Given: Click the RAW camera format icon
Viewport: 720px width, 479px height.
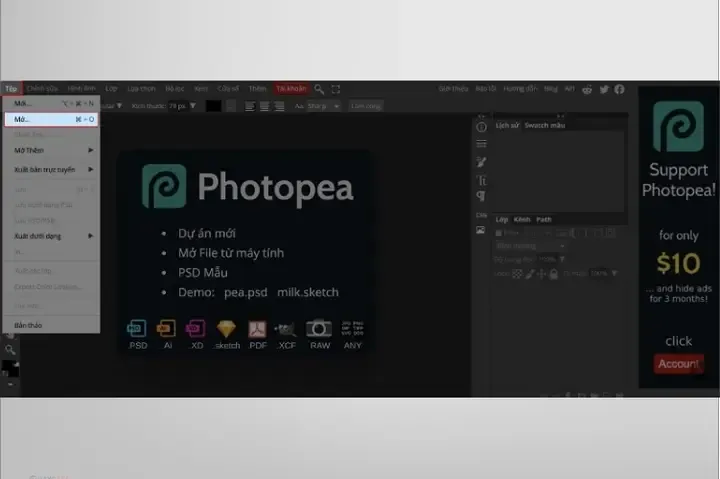Looking at the screenshot, I should coord(319,330).
